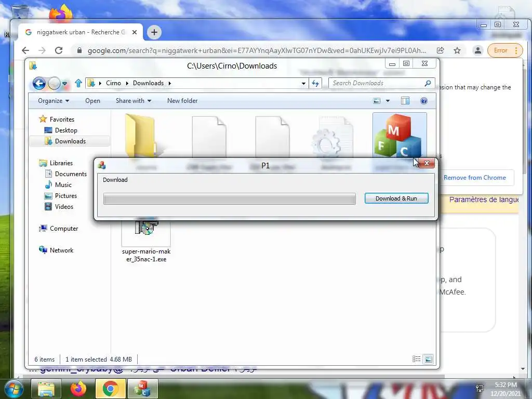
Task: Click the taskbar clock showing 5:32 PM
Action: pos(506,389)
